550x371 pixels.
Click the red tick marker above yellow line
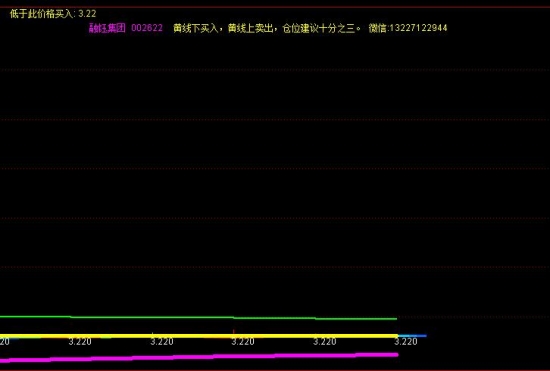234,331
